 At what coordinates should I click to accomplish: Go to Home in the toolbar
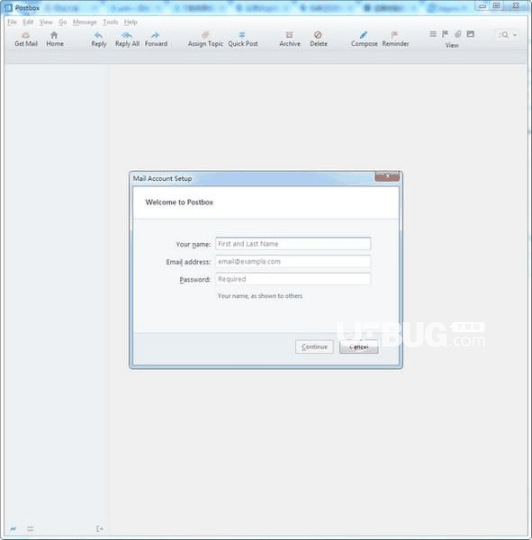(x=55, y=39)
